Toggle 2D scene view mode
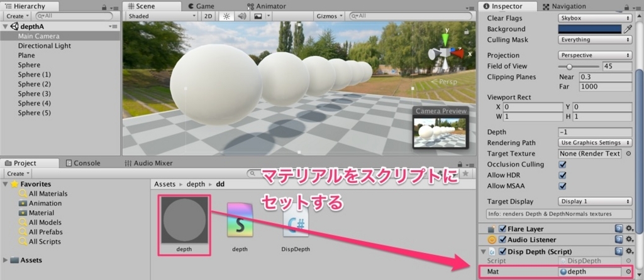 [x=209, y=16]
